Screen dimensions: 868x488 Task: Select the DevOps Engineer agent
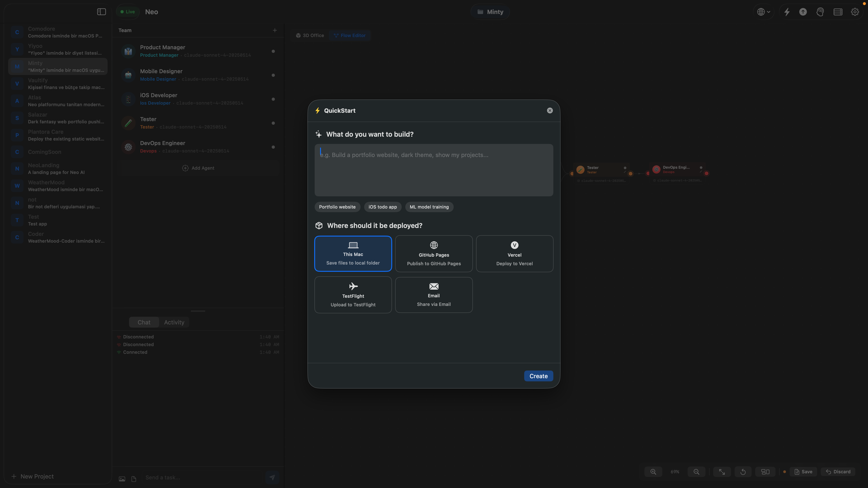pyautogui.click(x=198, y=147)
